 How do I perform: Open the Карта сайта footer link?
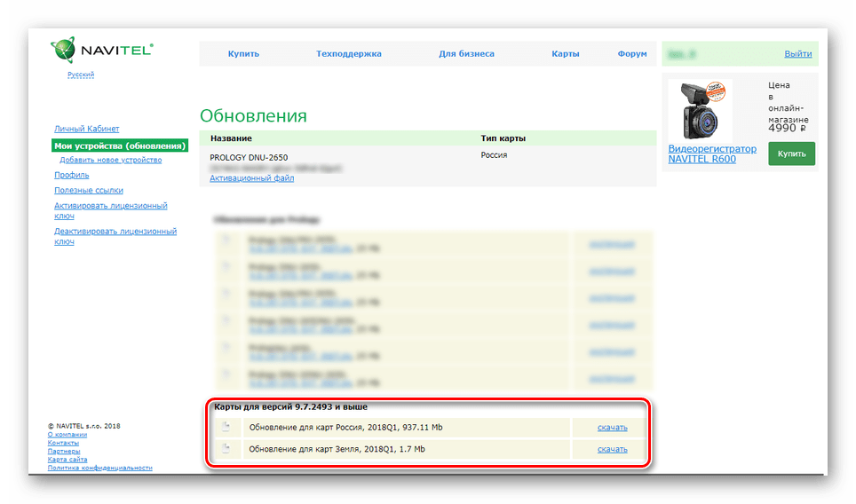67,460
